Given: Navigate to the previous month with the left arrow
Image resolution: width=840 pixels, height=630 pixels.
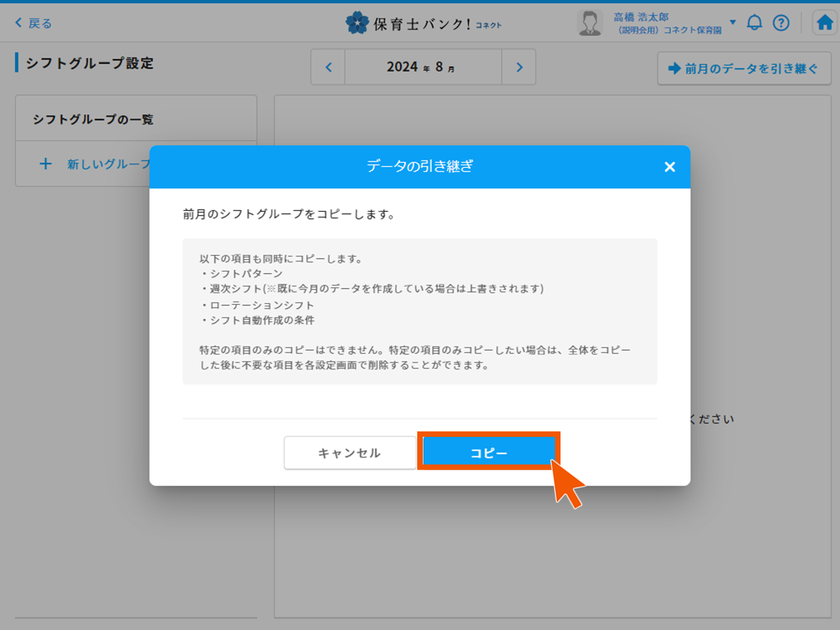Looking at the screenshot, I should [327, 68].
